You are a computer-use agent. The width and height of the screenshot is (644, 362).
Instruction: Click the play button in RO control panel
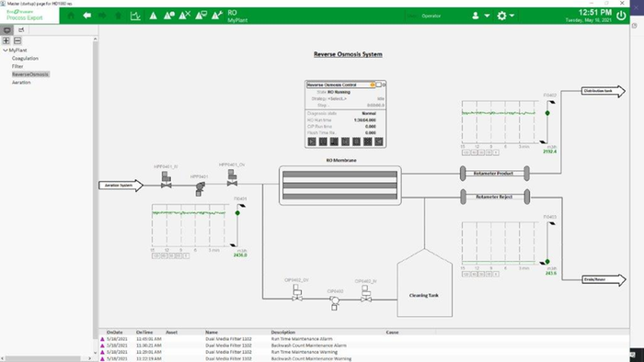(x=312, y=141)
